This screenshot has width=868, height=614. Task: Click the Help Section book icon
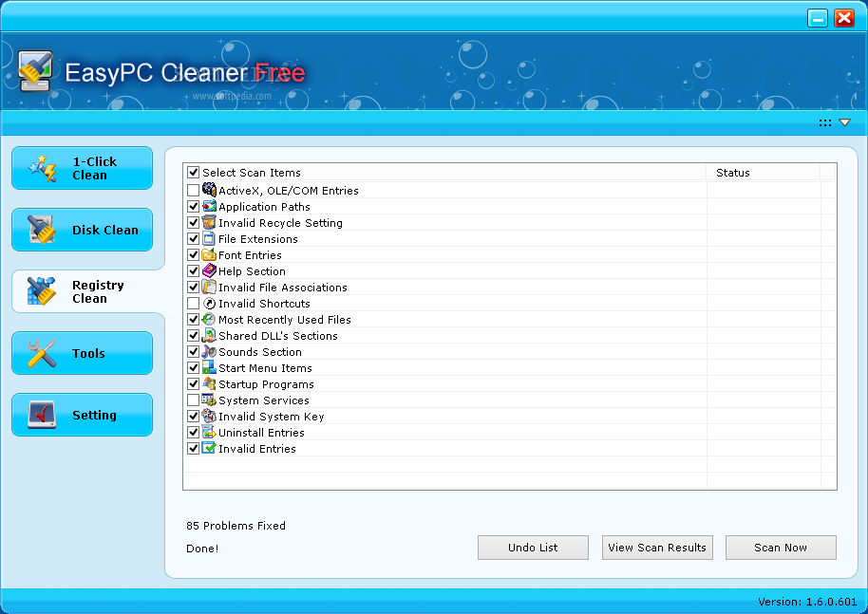pyautogui.click(x=209, y=270)
